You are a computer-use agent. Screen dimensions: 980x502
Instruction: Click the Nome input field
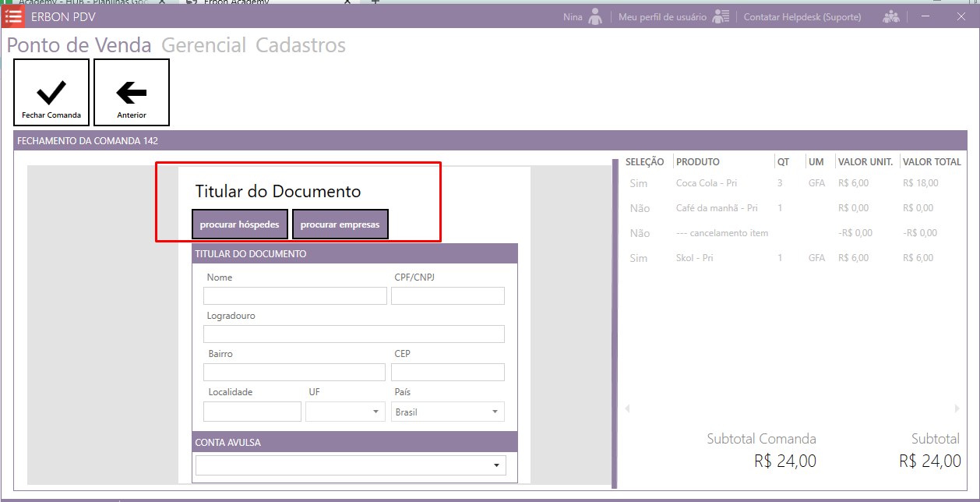(x=294, y=295)
